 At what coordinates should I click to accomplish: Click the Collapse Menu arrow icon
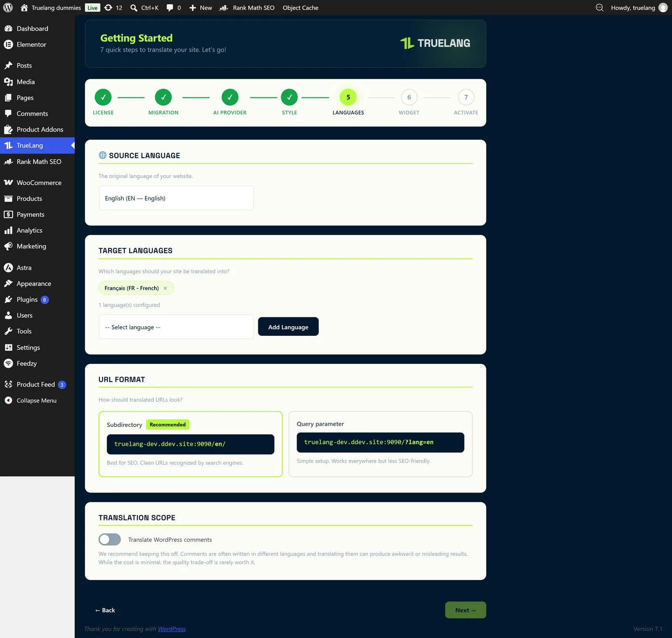click(8, 401)
